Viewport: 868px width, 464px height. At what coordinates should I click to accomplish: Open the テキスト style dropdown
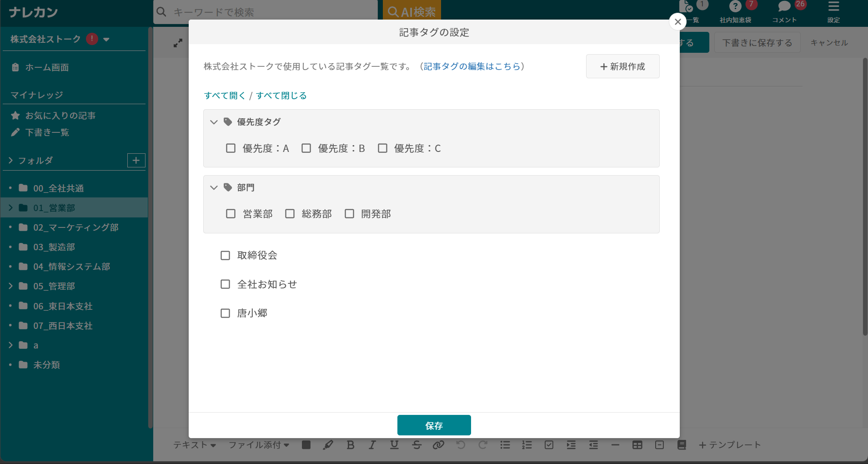(x=194, y=445)
